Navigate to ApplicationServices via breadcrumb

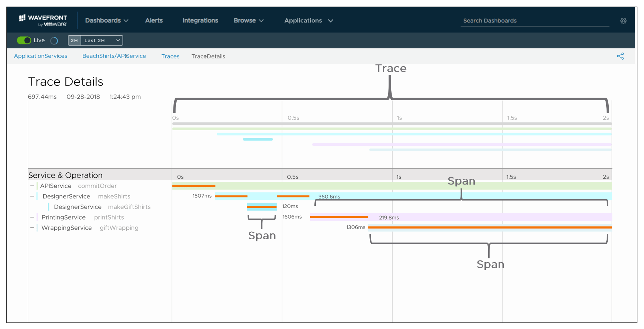[40, 56]
